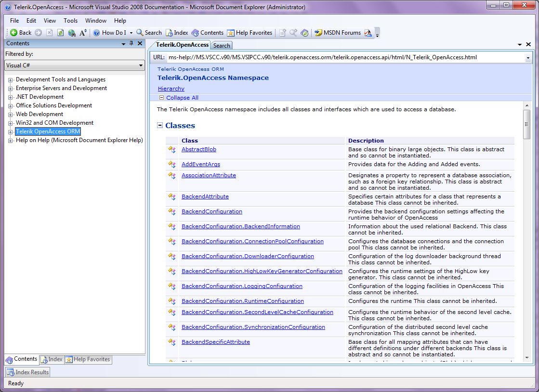
Task: Expand the .NET Development tree node
Action: tap(11, 97)
